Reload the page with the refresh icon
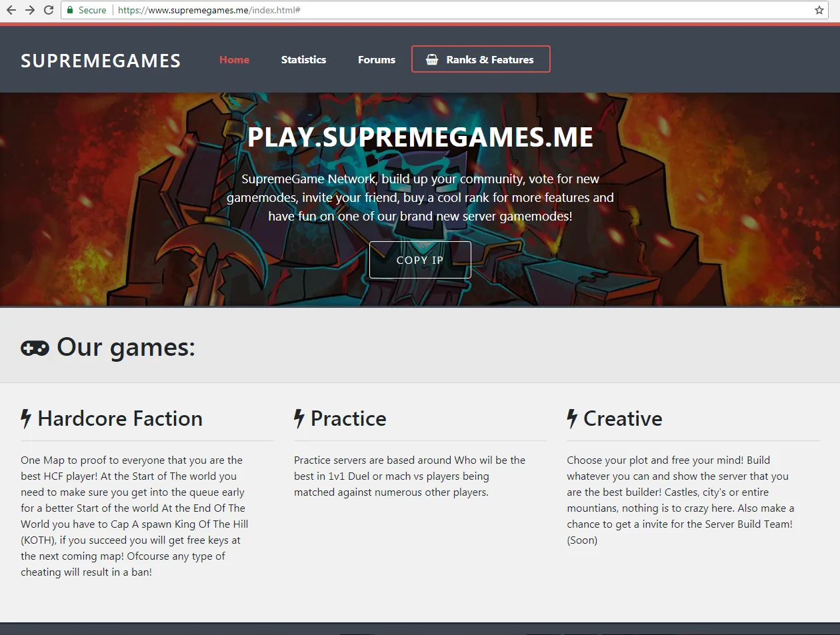This screenshot has width=840, height=635. coord(49,10)
